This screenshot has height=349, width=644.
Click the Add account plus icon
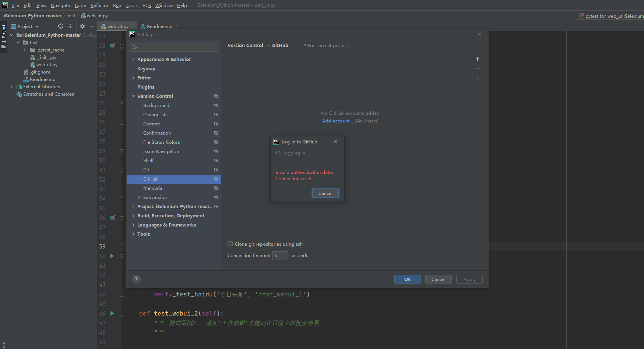click(x=477, y=59)
